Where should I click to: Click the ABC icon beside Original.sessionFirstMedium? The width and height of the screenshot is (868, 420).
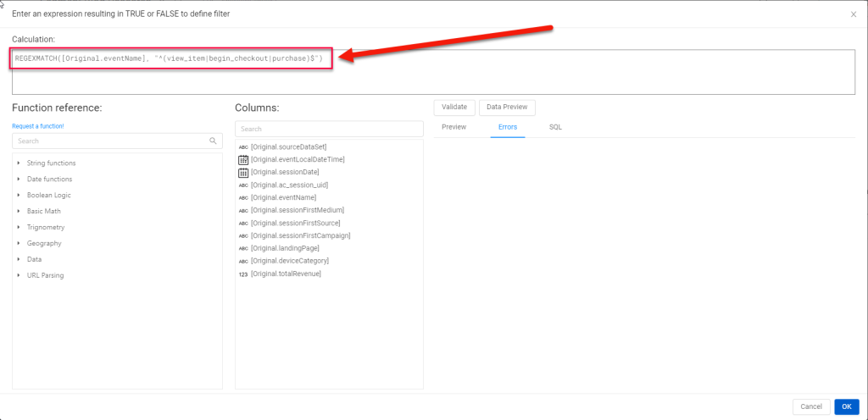coord(243,211)
